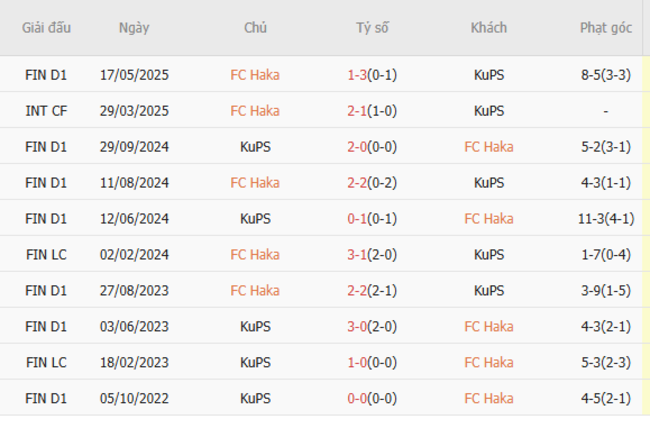The height and width of the screenshot is (428, 650).
Task: Click the 2-0 score on 29/09/2024
Action: pyautogui.click(x=357, y=147)
